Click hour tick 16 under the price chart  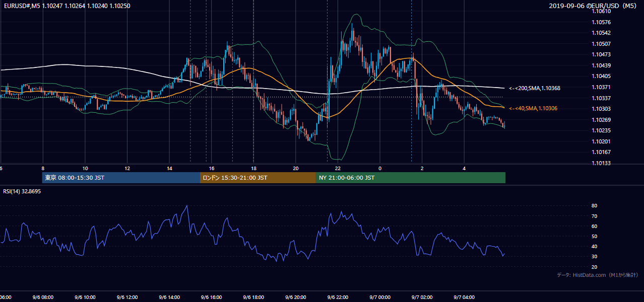click(212, 169)
